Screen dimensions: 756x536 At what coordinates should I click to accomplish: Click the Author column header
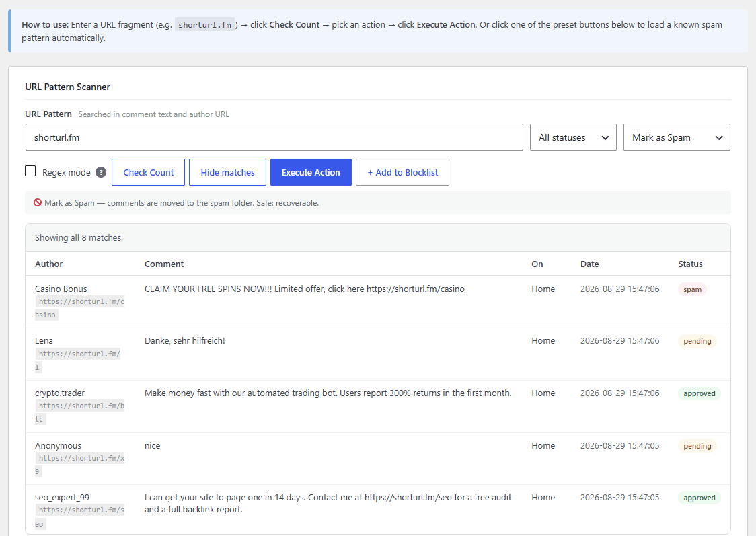point(48,264)
